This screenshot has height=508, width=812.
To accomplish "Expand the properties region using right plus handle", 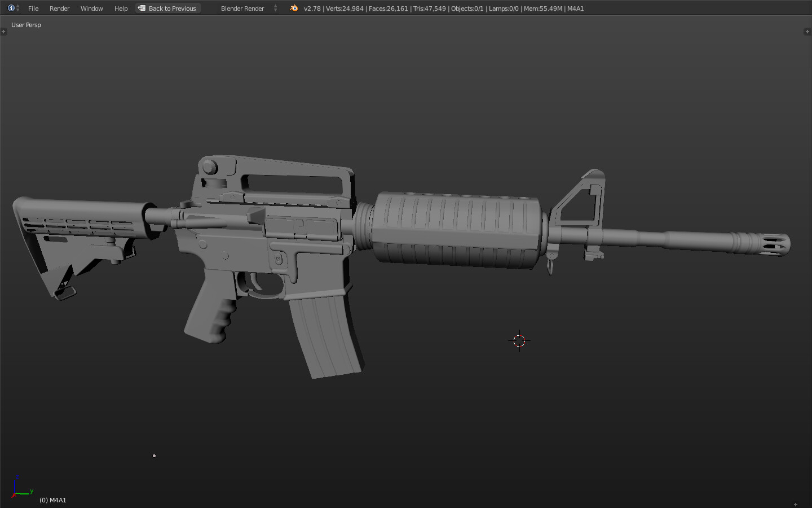I will coord(807,32).
